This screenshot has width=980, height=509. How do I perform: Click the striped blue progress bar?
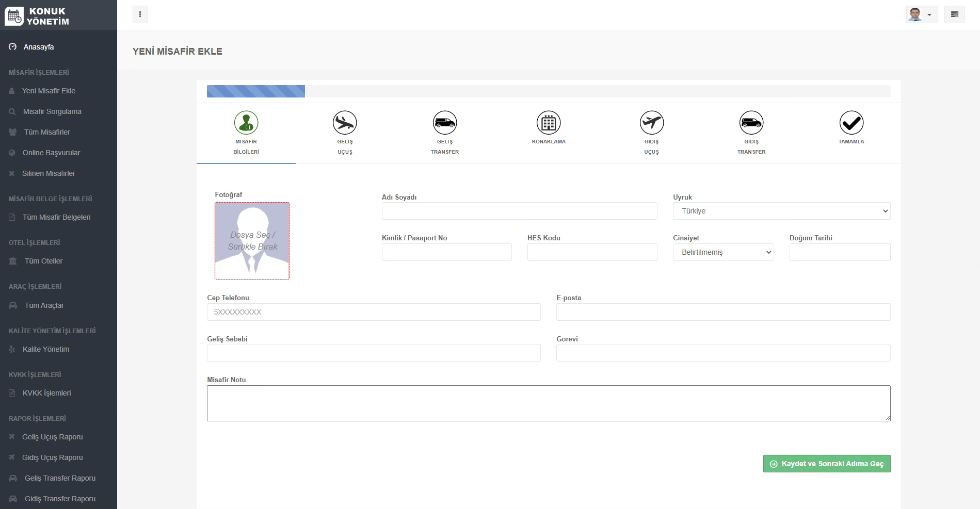pyautogui.click(x=256, y=91)
